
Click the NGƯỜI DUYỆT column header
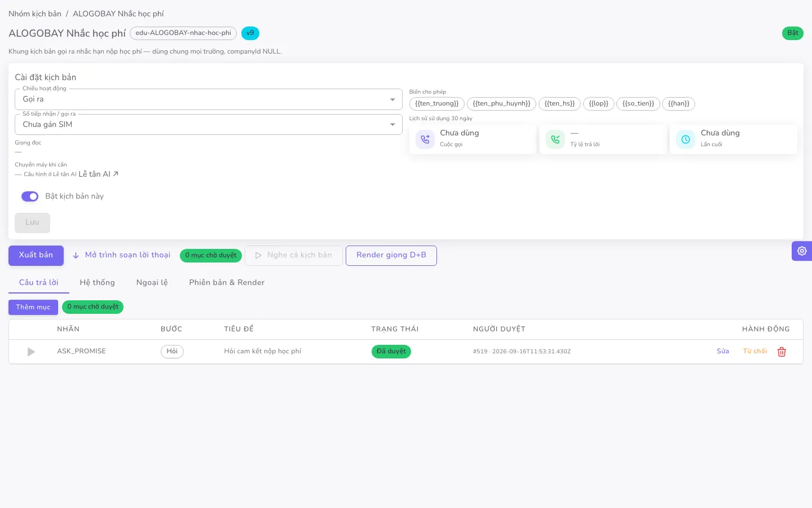pyautogui.click(x=499, y=329)
